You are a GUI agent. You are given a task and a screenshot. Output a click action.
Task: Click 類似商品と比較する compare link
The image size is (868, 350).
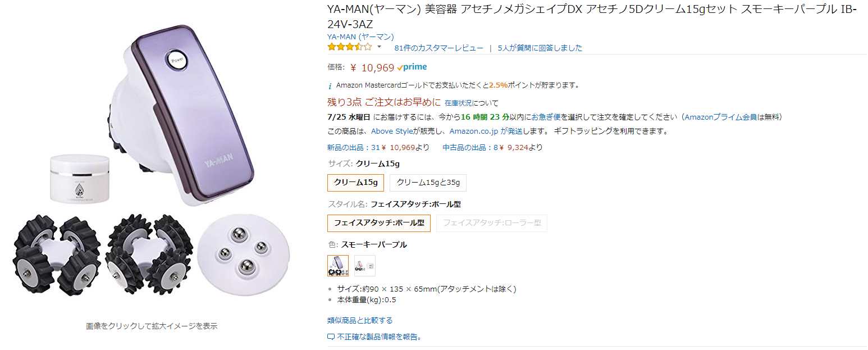coord(360,320)
